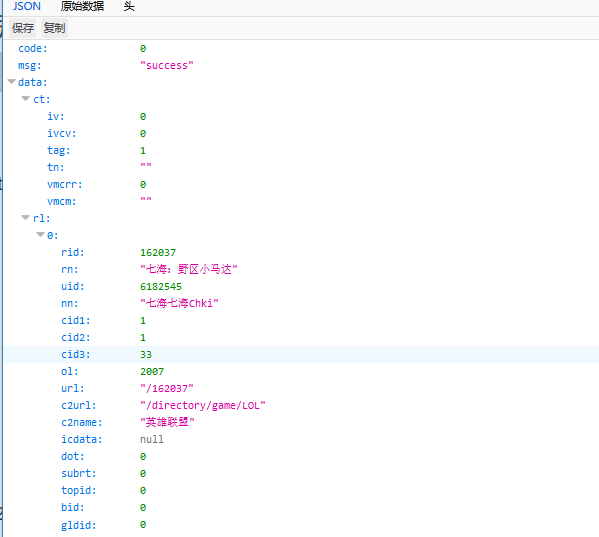
Task: Click the iv key
Action: coord(56,116)
